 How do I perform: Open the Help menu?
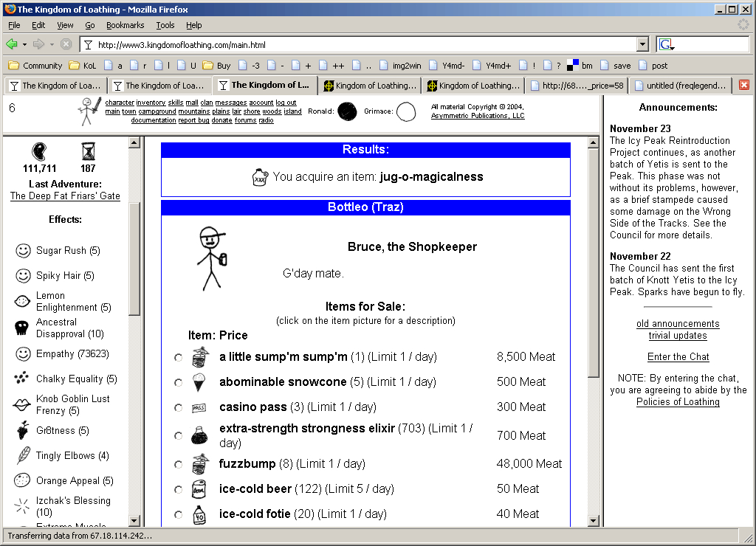(x=194, y=25)
